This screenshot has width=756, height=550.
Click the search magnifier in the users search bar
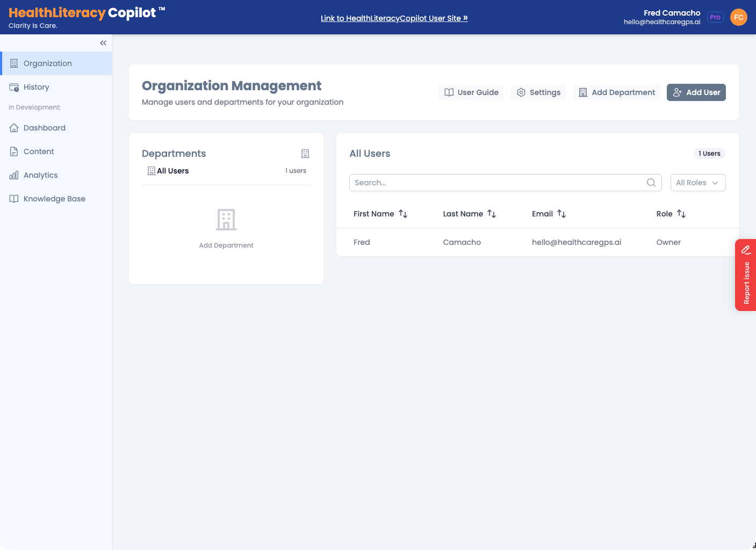pyautogui.click(x=651, y=183)
